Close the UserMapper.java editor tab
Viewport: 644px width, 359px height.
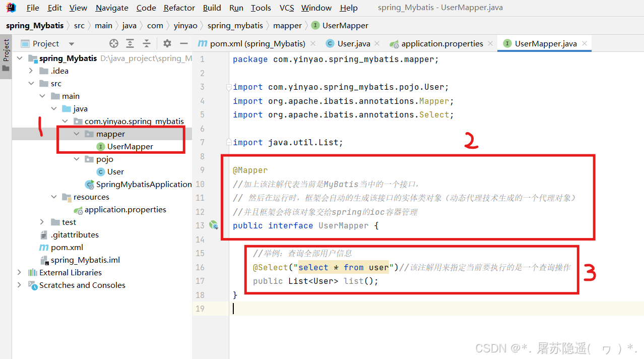click(585, 44)
